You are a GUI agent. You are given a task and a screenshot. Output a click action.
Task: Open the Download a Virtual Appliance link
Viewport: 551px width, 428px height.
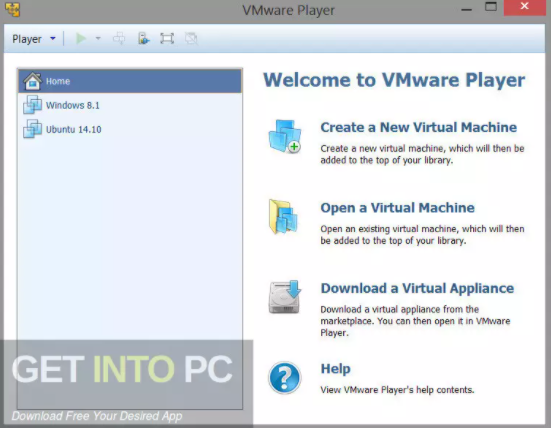[417, 288]
